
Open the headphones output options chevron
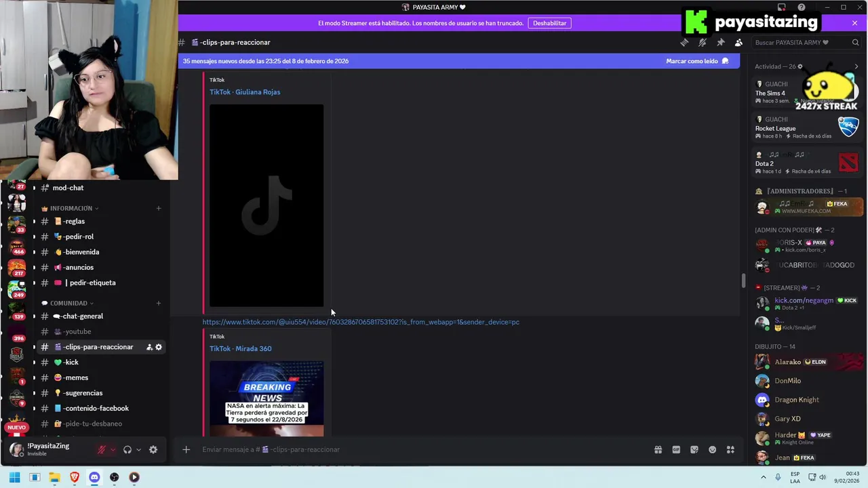138,449
